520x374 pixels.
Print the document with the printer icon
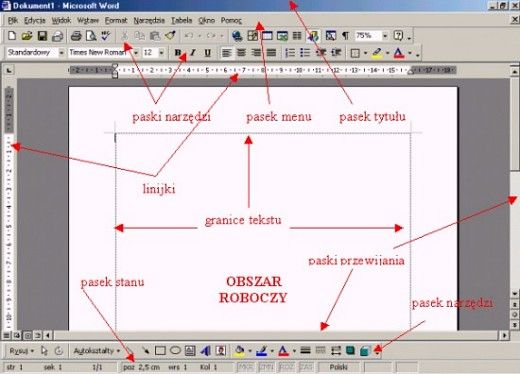(x=76, y=35)
